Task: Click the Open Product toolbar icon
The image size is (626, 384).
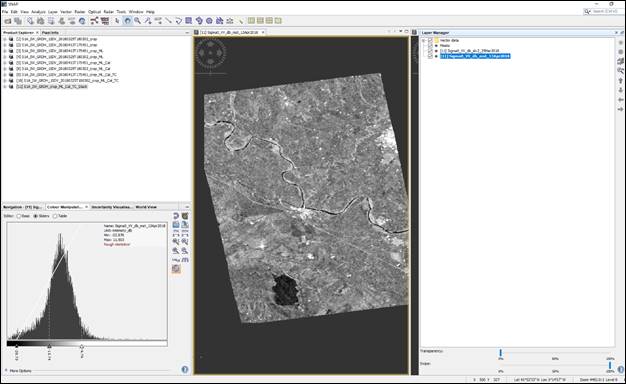Action: pyautogui.click(x=8, y=21)
